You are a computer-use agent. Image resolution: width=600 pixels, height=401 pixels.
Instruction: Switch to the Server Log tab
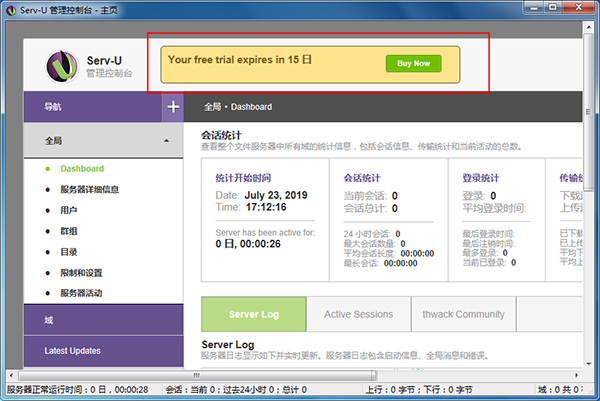pyautogui.click(x=253, y=314)
